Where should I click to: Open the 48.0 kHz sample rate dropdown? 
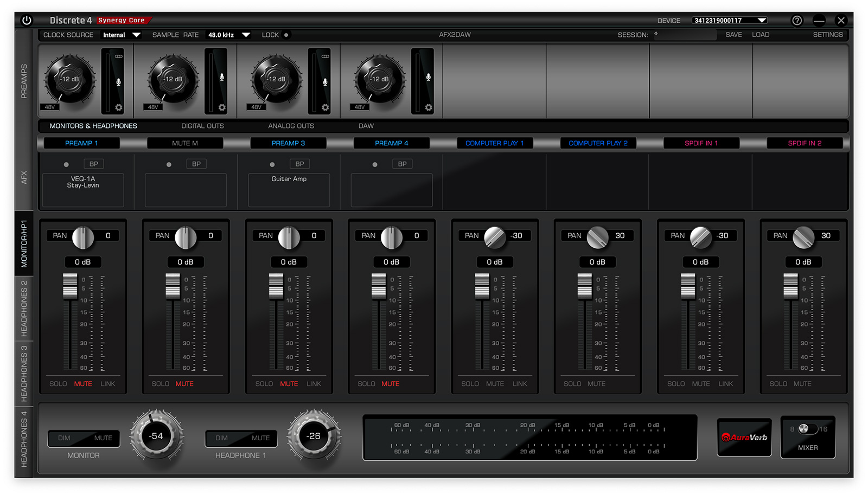click(228, 34)
